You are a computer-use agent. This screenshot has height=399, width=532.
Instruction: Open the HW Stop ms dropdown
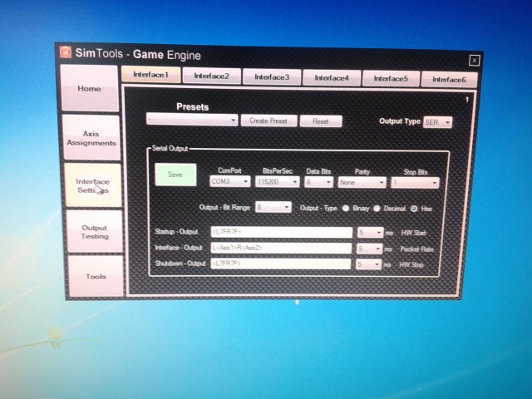click(x=368, y=264)
